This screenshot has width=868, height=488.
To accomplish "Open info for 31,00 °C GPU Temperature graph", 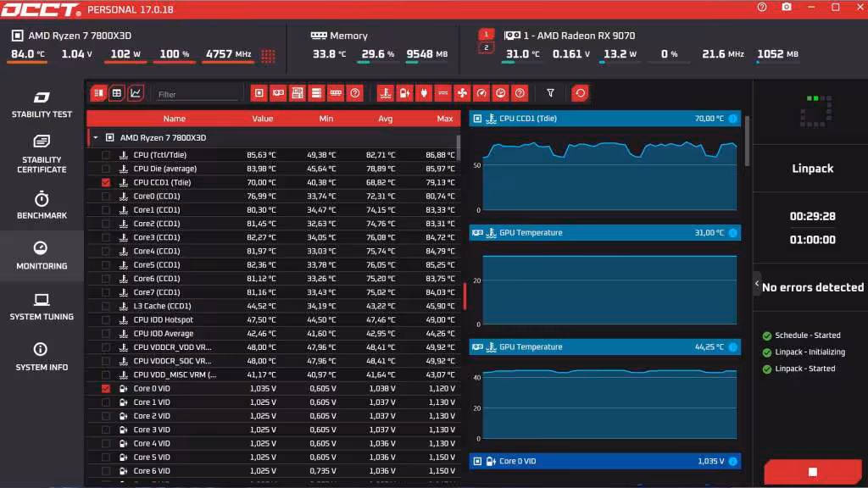I will (733, 233).
